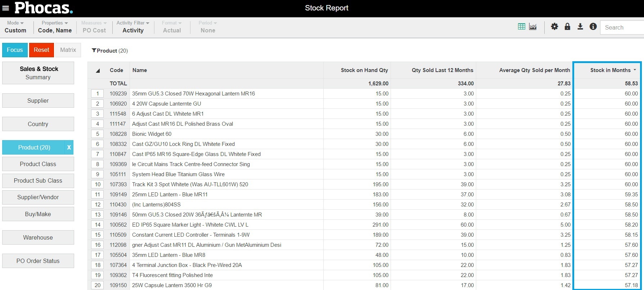The height and width of the screenshot is (290, 644).
Task: Click Adjust Cast MR16 DL Polished Brass Oval
Action: point(183,124)
